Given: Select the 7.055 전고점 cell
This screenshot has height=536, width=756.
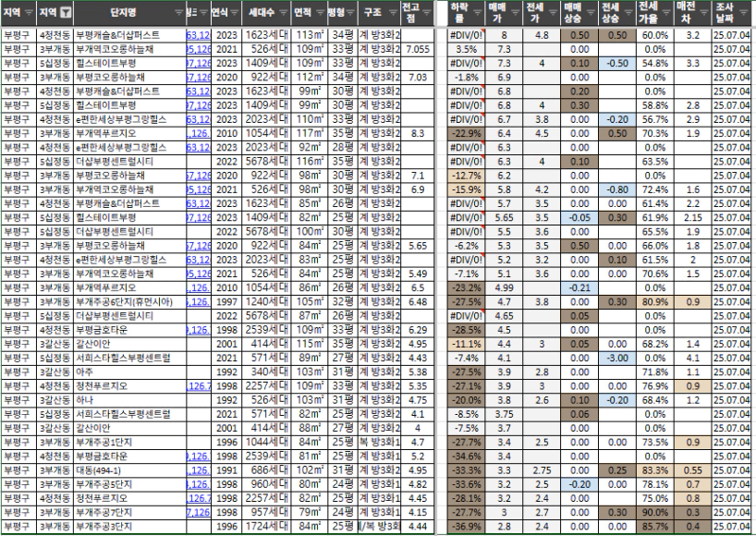Looking at the screenshot, I should pos(418,49).
